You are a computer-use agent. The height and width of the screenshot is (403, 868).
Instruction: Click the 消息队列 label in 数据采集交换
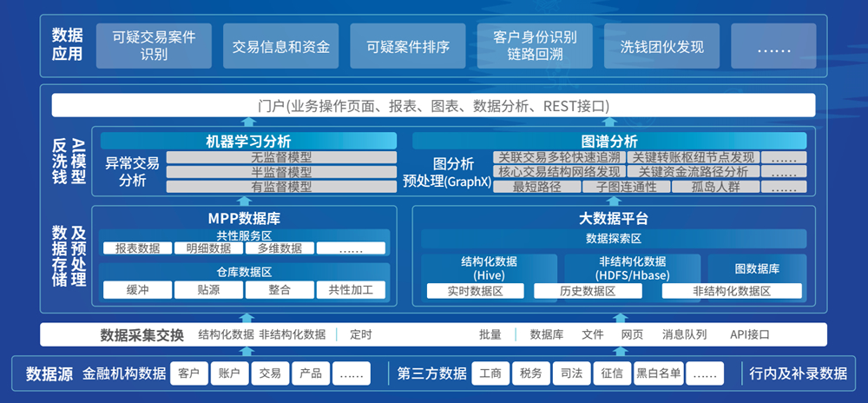coord(684,334)
